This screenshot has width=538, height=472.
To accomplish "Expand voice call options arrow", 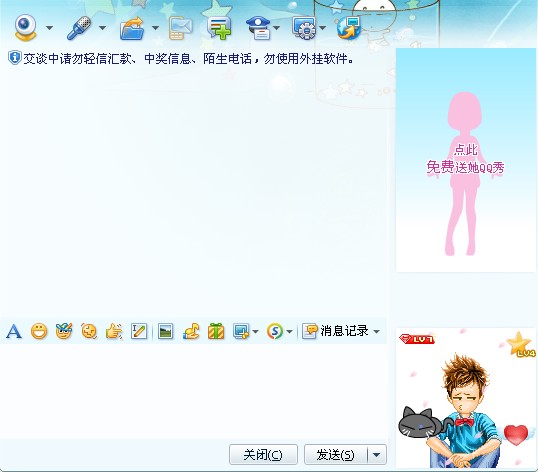I will coord(102,28).
